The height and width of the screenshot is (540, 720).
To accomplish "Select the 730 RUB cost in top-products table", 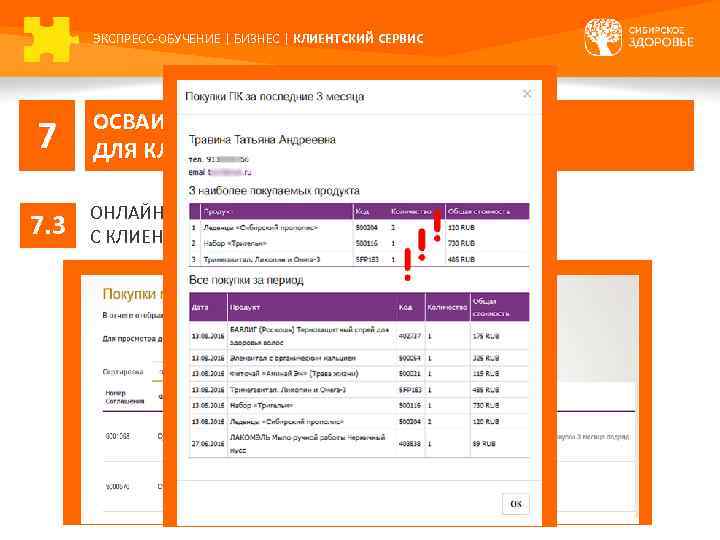I will pyautogui.click(x=461, y=243).
